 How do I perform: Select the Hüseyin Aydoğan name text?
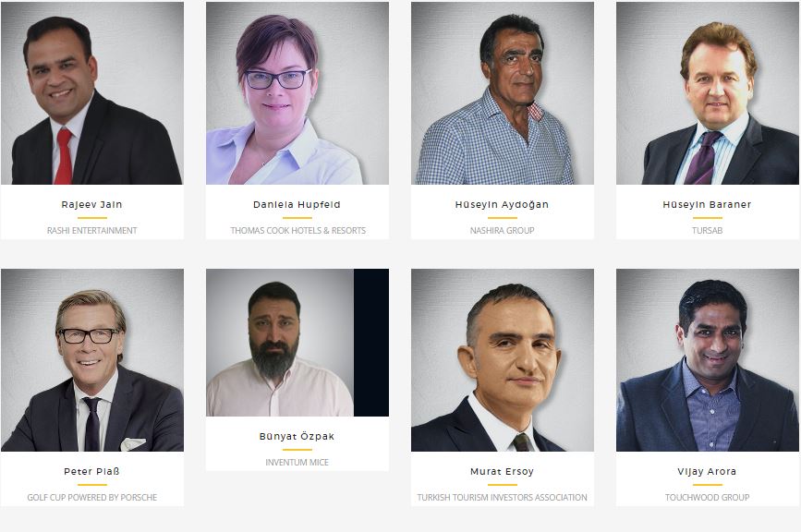502,205
